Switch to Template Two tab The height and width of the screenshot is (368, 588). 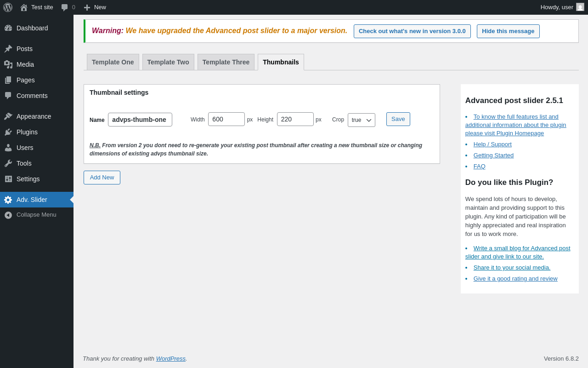[168, 62]
